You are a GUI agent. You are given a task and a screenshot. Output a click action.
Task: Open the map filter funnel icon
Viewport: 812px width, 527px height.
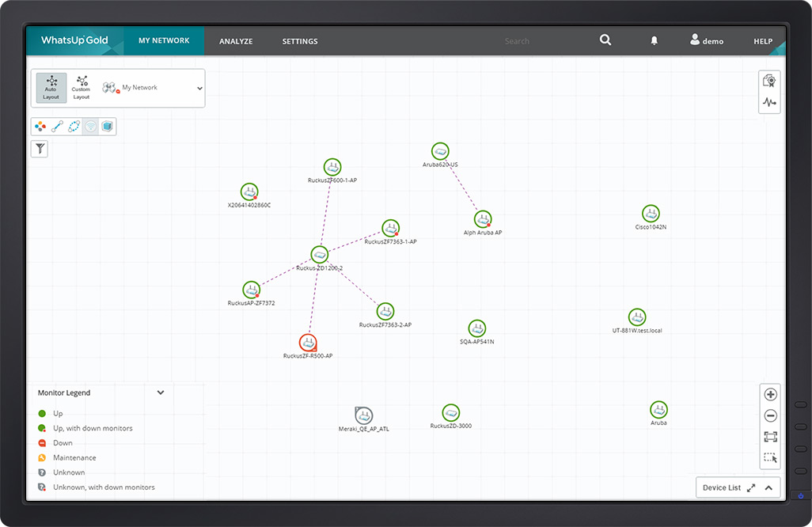[39, 148]
